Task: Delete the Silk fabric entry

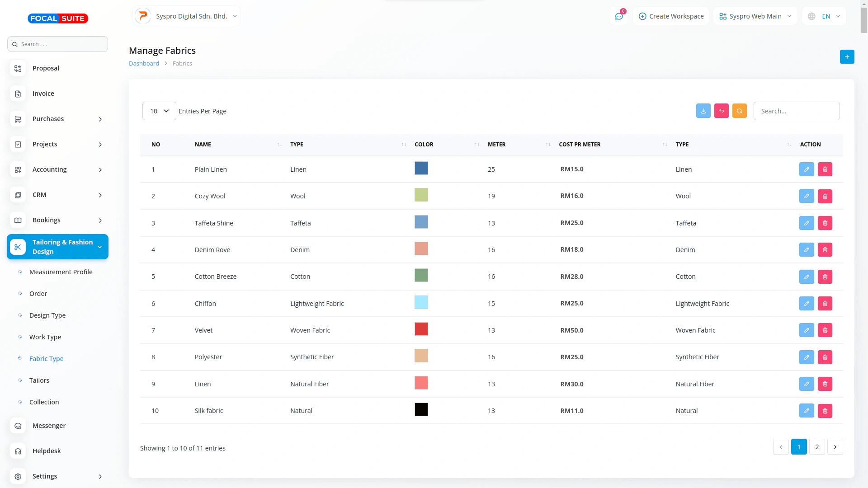Action: click(825, 411)
